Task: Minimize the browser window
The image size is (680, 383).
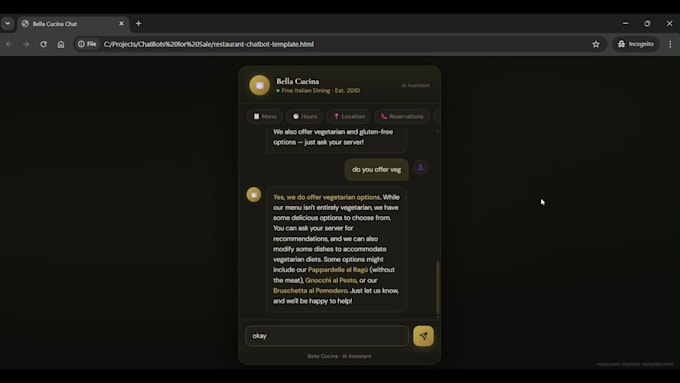Action: coord(625,23)
